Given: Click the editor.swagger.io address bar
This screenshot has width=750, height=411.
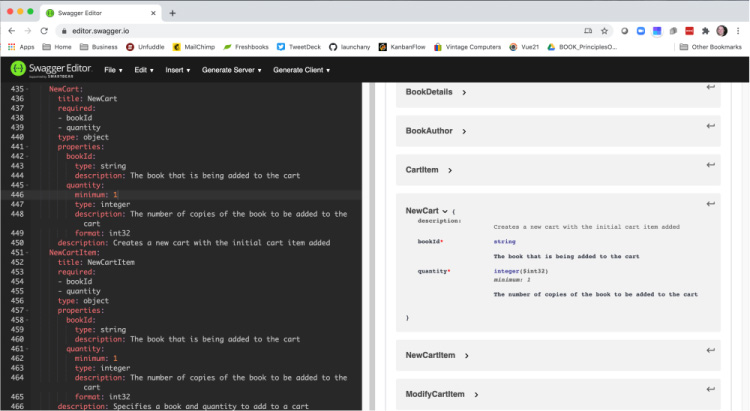Looking at the screenshot, I should 300,31.
